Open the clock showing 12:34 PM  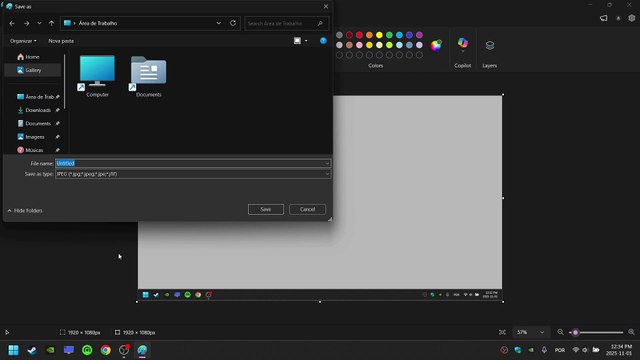click(x=619, y=350)
